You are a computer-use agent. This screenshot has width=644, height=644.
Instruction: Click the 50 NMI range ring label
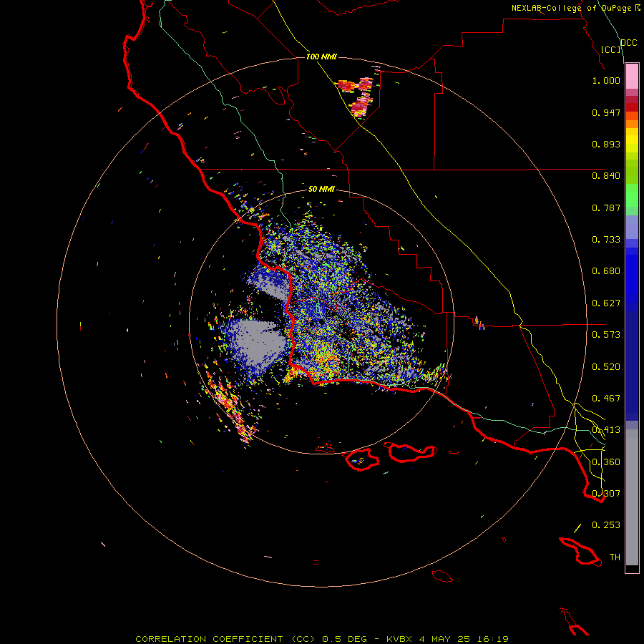(x=321, y=189)
